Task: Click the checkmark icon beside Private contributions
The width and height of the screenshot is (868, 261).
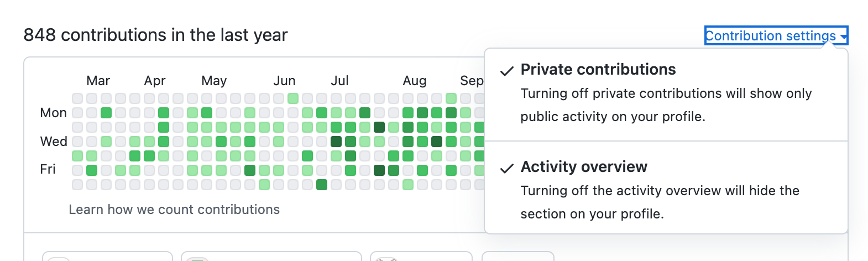Action: 506,71
